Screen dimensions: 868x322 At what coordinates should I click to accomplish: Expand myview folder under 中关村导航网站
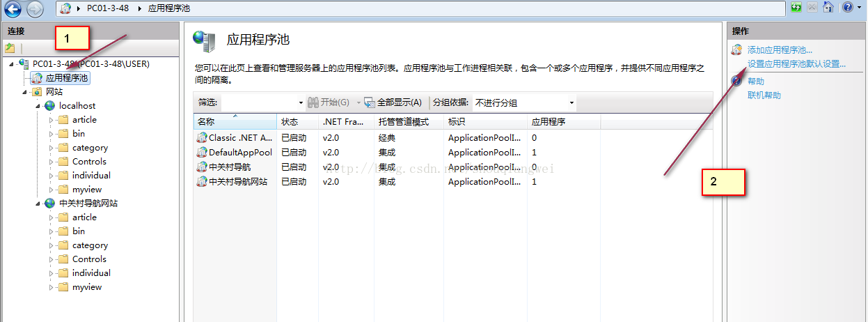tap(51, 287)
